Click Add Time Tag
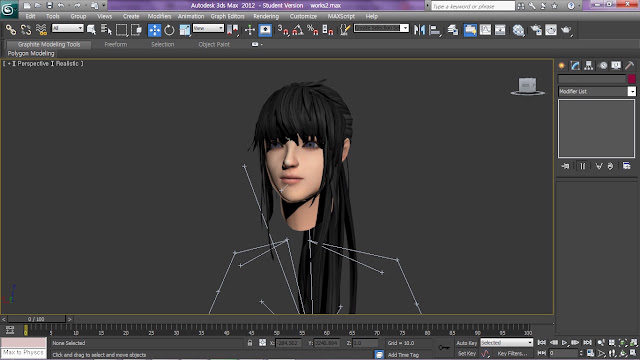 pyautogui.click(x=403, y=355)
